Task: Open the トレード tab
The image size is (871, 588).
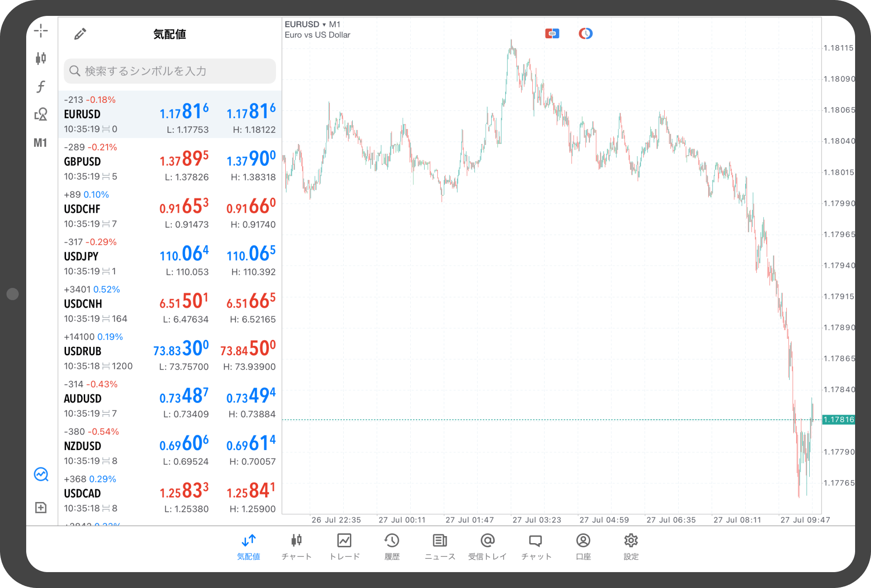Action: click(344, 546)
